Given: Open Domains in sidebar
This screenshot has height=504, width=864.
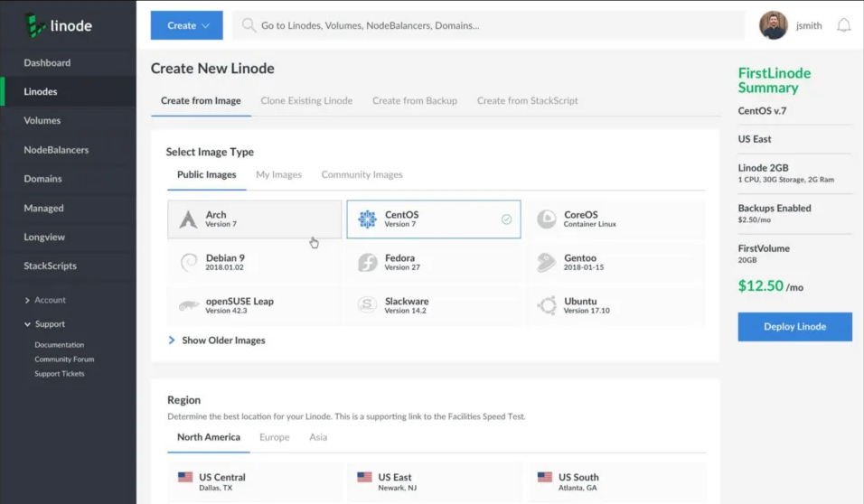Looking at the screenshot, I should 69,179.
